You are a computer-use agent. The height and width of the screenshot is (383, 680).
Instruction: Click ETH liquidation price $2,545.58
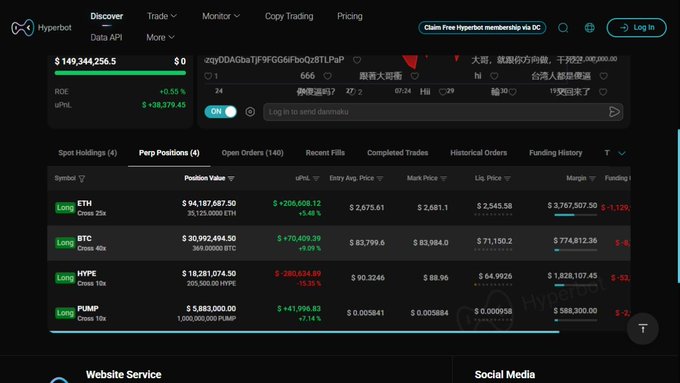coord(494,206)
